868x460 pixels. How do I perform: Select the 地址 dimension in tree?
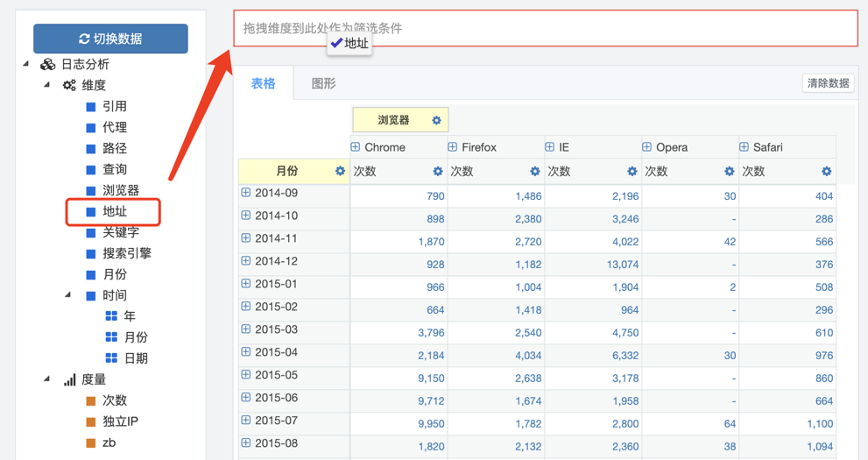point(114,211)
